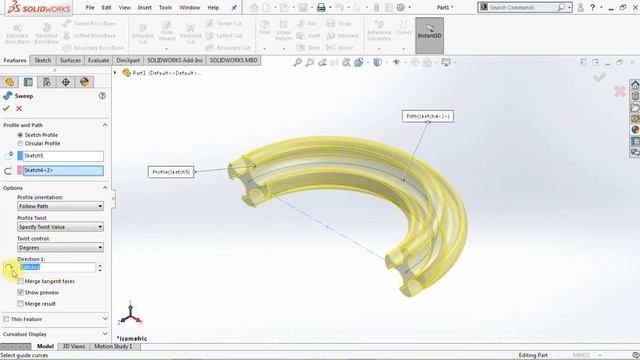640x360 pixels.
Task: Switch to the Evaluate tab
Action: coord(98,60)
